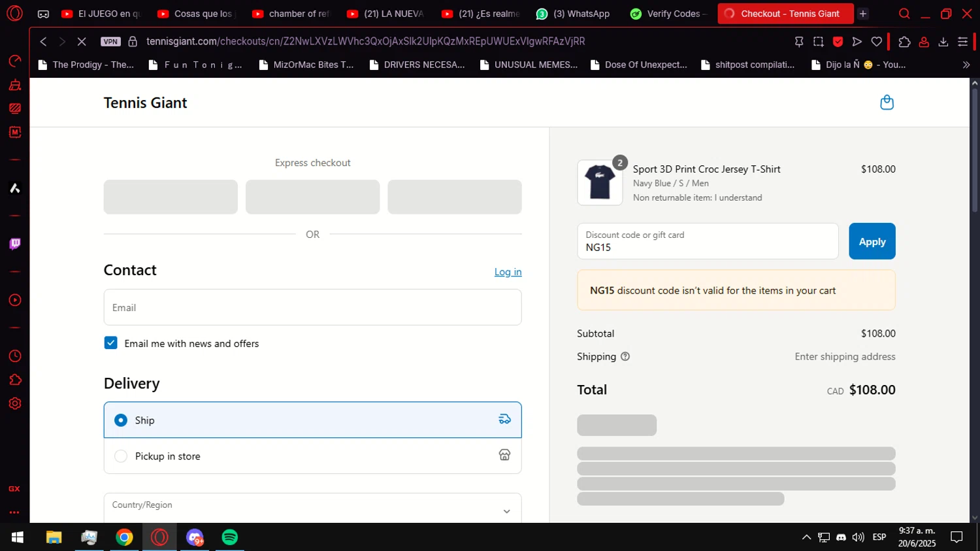Click the address bar URL

click(366, 41)
